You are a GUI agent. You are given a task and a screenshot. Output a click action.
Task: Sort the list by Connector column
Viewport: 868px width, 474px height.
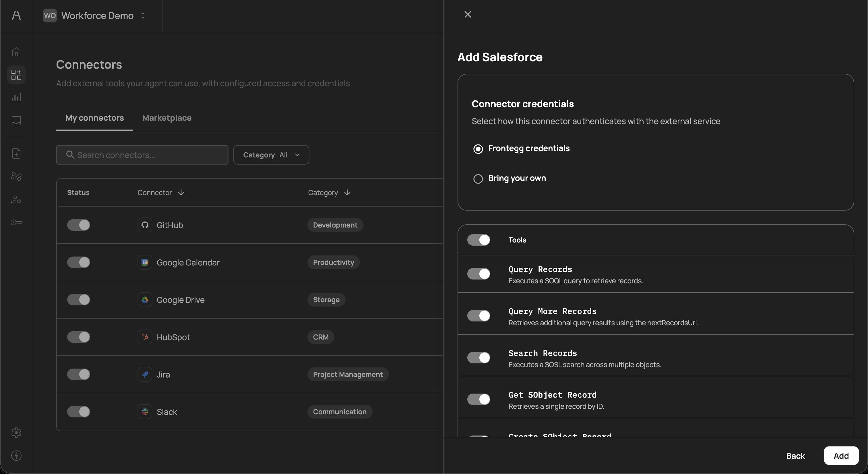click(x=160, y=192)
